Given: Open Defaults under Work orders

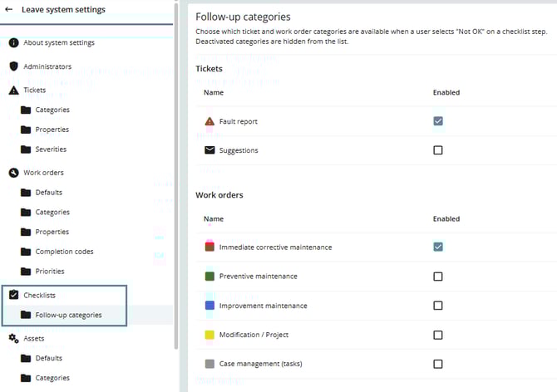Looking at the screenshot, I should click(48, 193).
